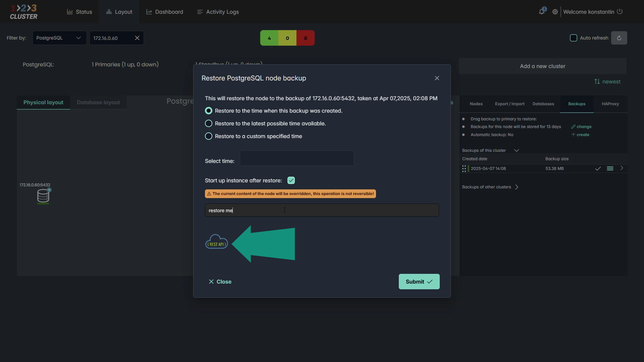
Task: Open the notifications bell
Action: pyautogui.click(x=541, y=12)
